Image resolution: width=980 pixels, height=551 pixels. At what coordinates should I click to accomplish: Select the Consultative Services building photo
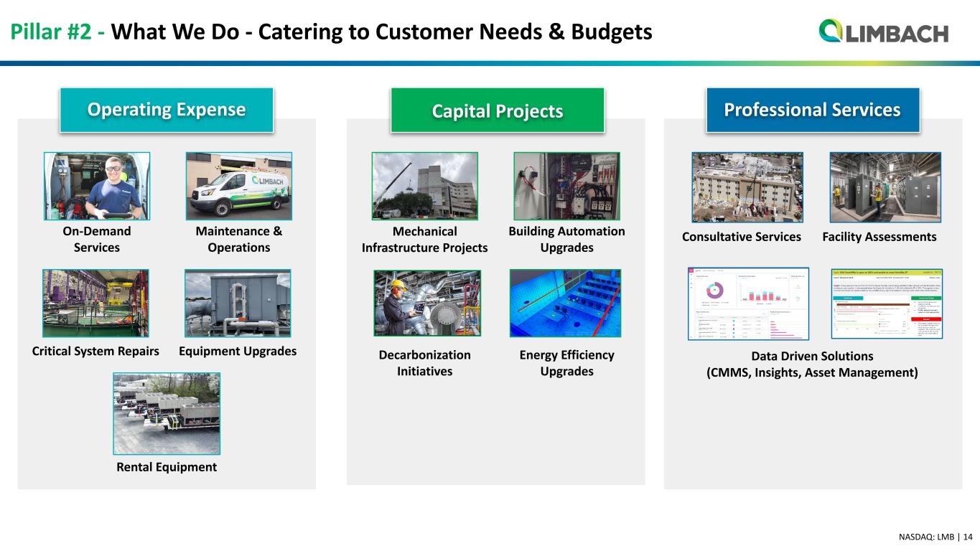click(x=747, y=187)
